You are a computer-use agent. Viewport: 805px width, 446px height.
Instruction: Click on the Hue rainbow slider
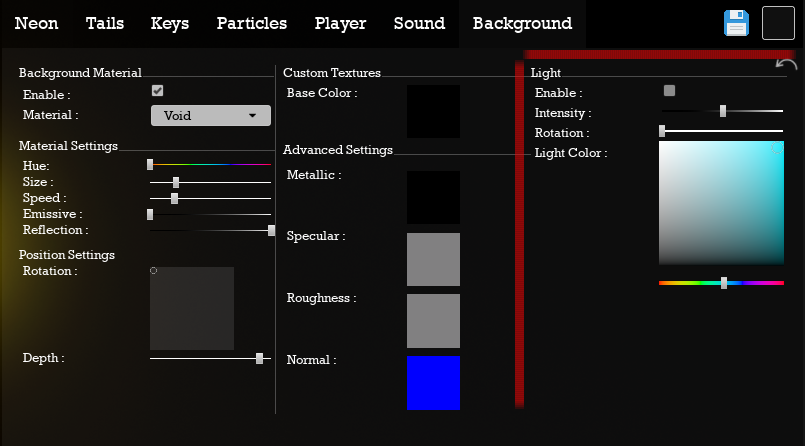click(x=210, y=165)
